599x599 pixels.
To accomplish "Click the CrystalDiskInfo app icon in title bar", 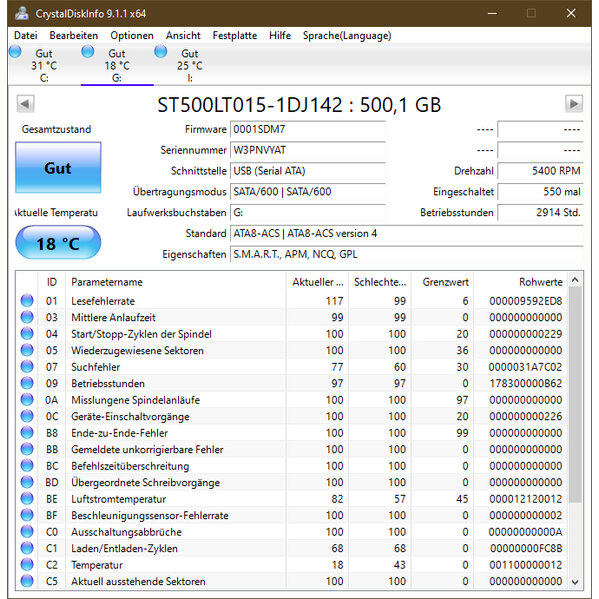I will click(22, 13).
